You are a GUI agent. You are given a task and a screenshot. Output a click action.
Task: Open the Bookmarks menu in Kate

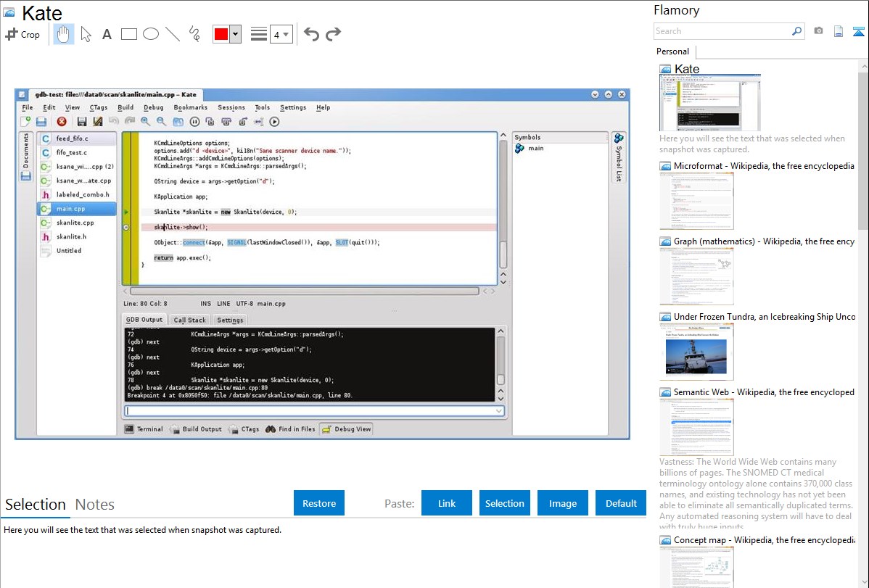point(191,107)
